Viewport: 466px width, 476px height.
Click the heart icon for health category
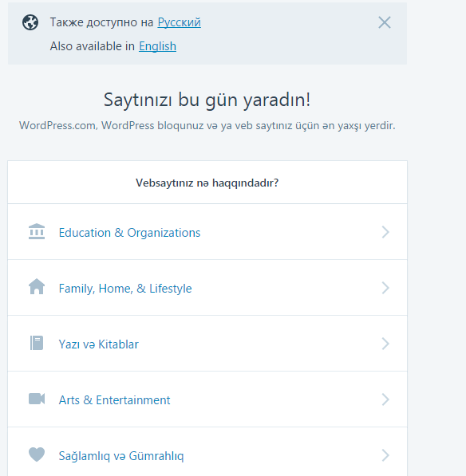[x=37, y=454]
